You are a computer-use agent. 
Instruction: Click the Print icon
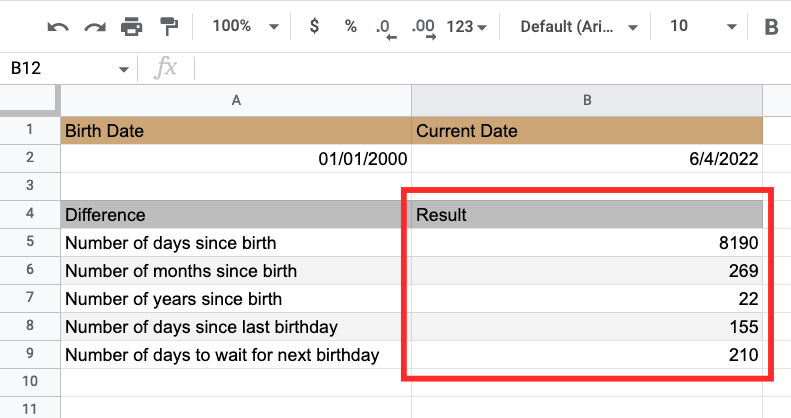[x=132, y=27]
